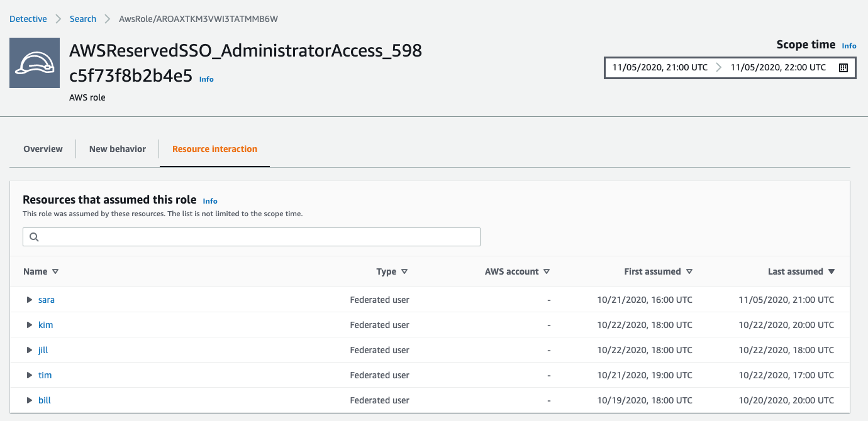
Task: Expand the kim row
Action: (30, 325)
